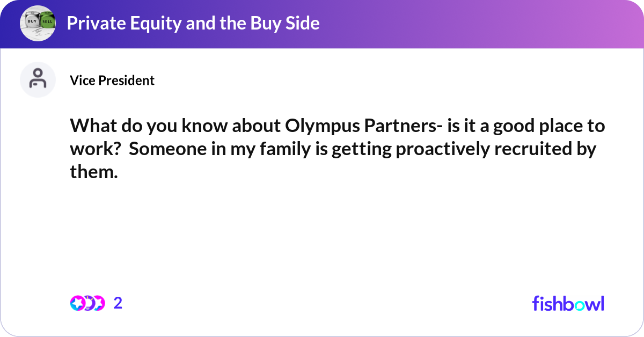Viewport: 644px width, 337px height.
Task: Click the reaction count showing 2
Action: click(116, 303)
